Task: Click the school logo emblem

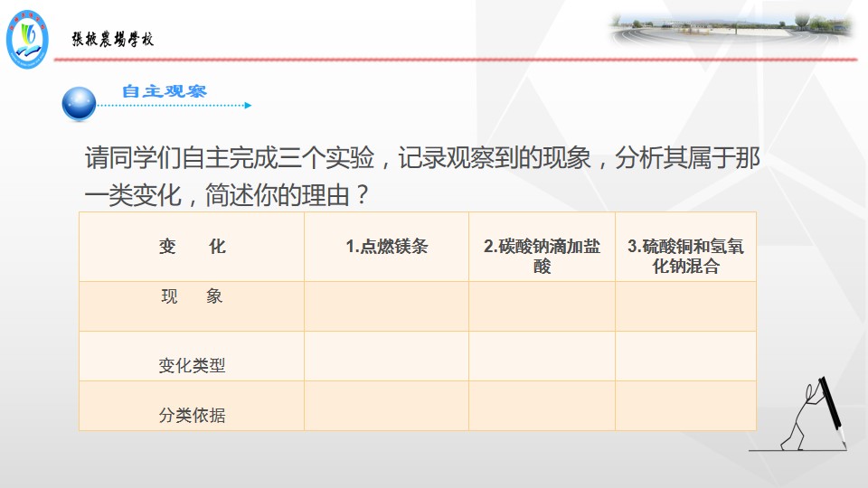Action: tap(27, 39)
